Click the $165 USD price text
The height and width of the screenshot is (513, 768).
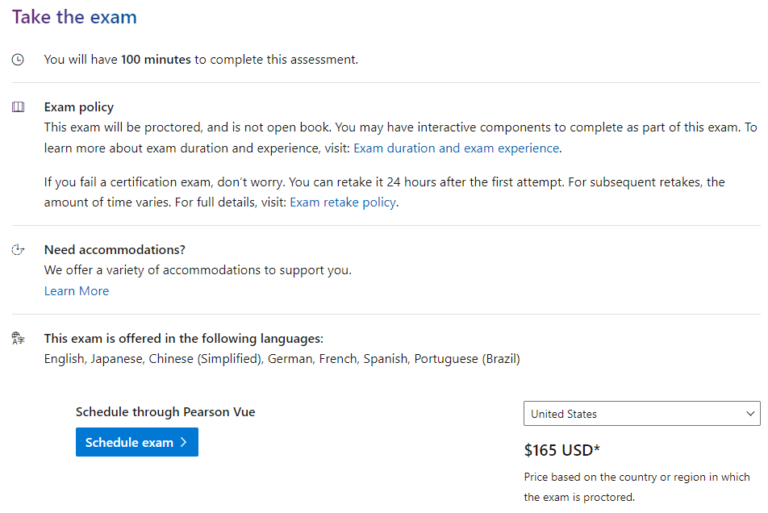click(561, 450)
